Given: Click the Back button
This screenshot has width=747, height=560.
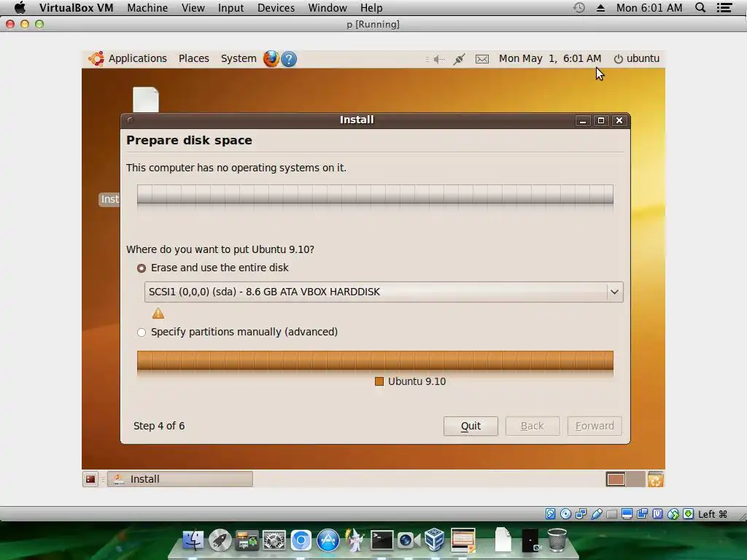Looking at the screenshot, I should tap(533, 426).
